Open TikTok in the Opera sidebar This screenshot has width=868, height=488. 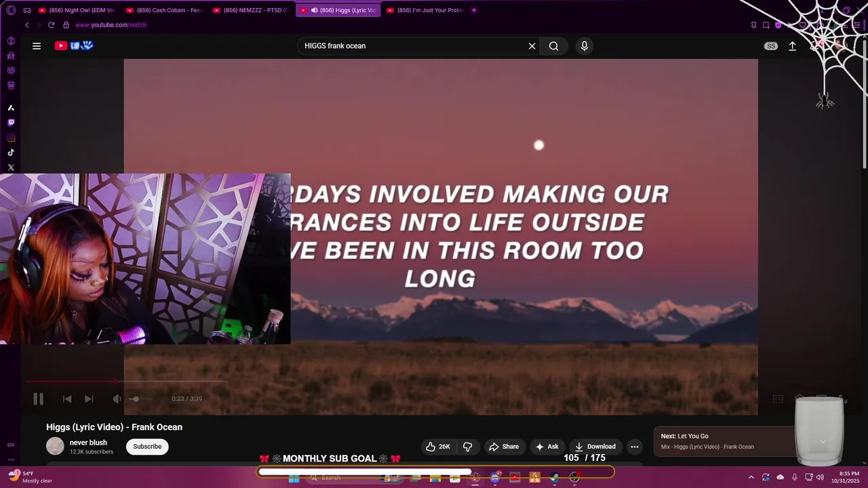click(x=11, y=152)
